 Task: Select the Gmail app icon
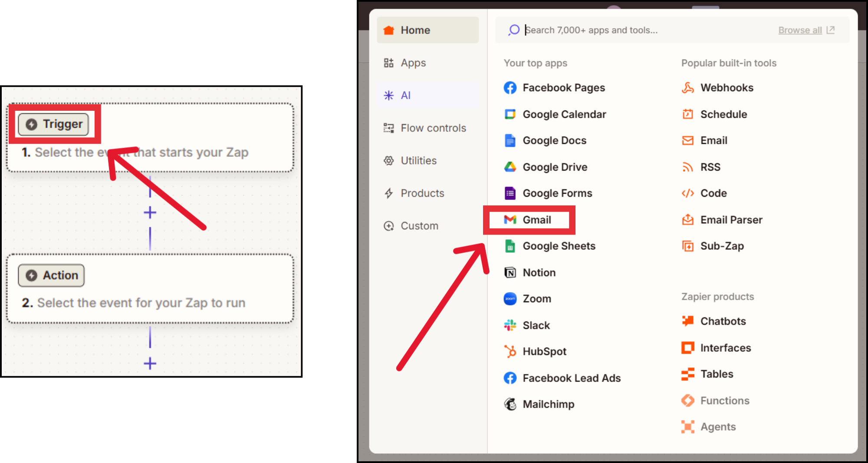click(x=510, y=220)
